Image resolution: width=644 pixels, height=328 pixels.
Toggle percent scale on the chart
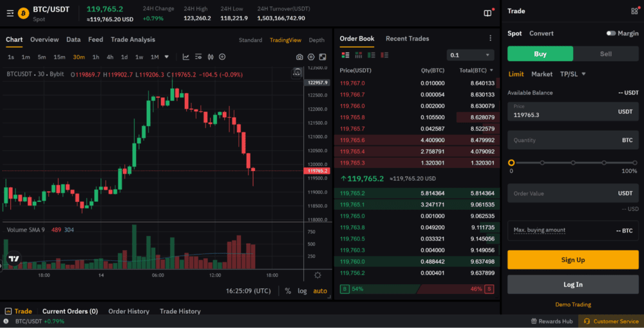pyautogui.click(x=288, y=291)
